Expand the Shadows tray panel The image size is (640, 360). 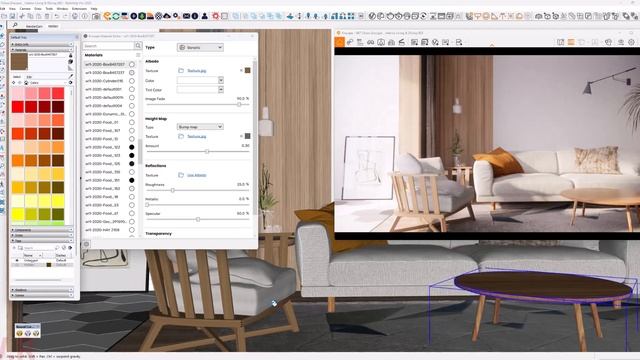pyautogui.click(x=42, y=290)
